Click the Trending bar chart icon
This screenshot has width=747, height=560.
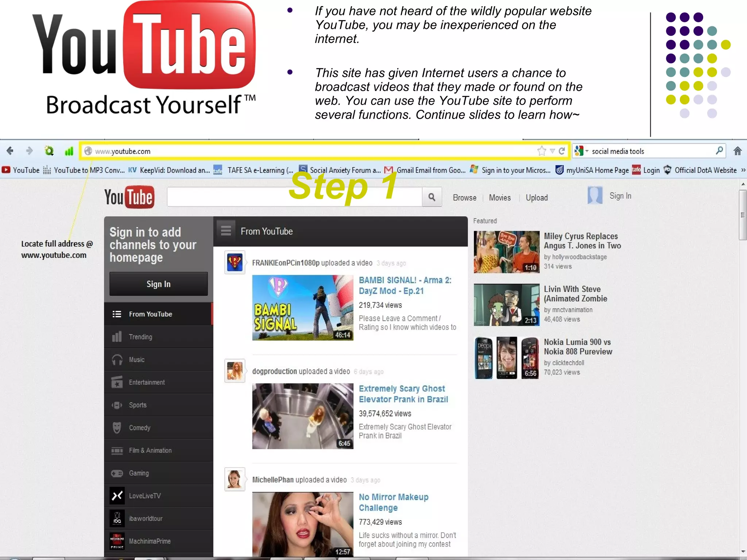click(117, 337)
